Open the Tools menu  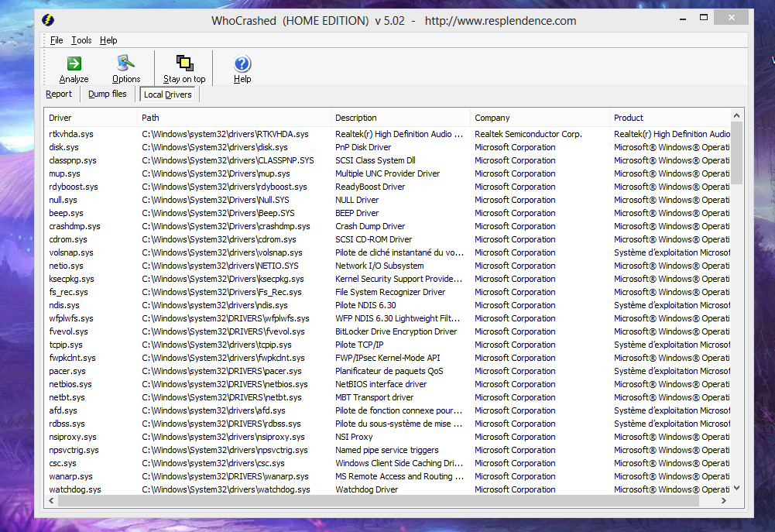[x=81, y=40]
